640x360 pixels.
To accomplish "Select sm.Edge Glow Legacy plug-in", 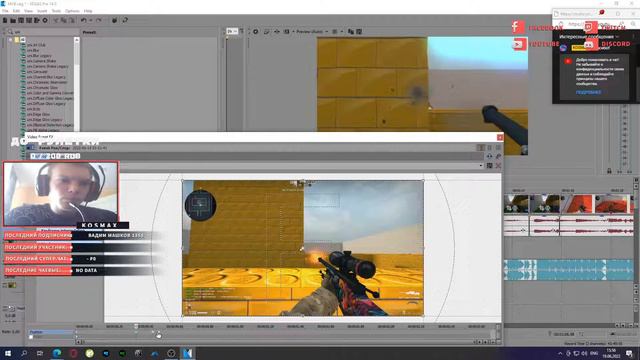I will click(x=45, y=120).
